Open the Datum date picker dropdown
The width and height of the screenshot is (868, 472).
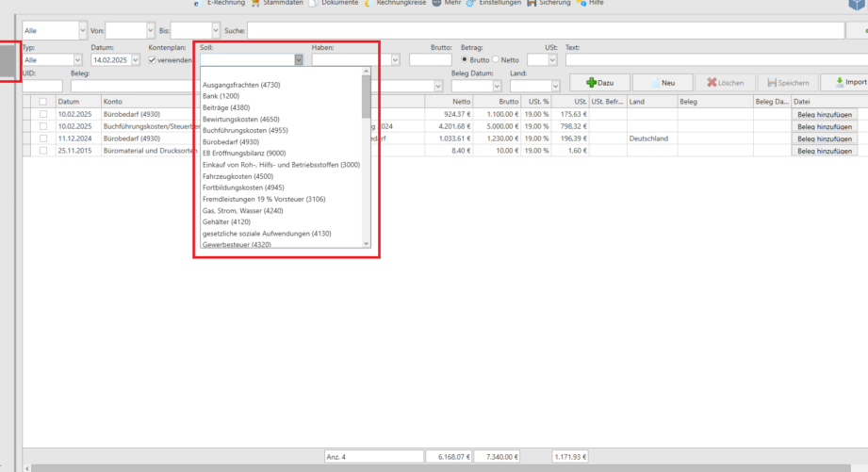[136, 59]
